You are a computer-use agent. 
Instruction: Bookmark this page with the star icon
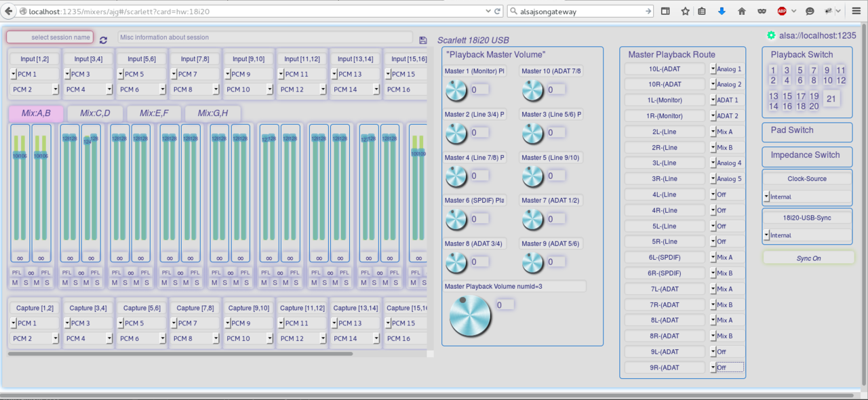685,12
